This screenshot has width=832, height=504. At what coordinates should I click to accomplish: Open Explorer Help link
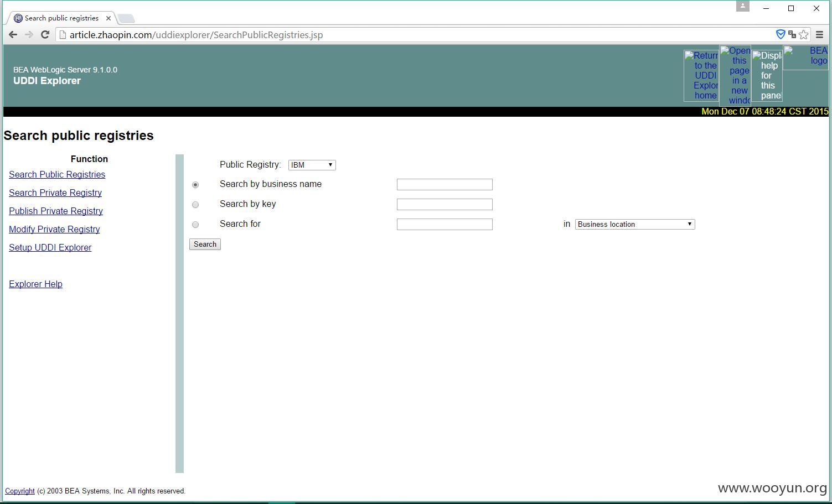point(35,284)
